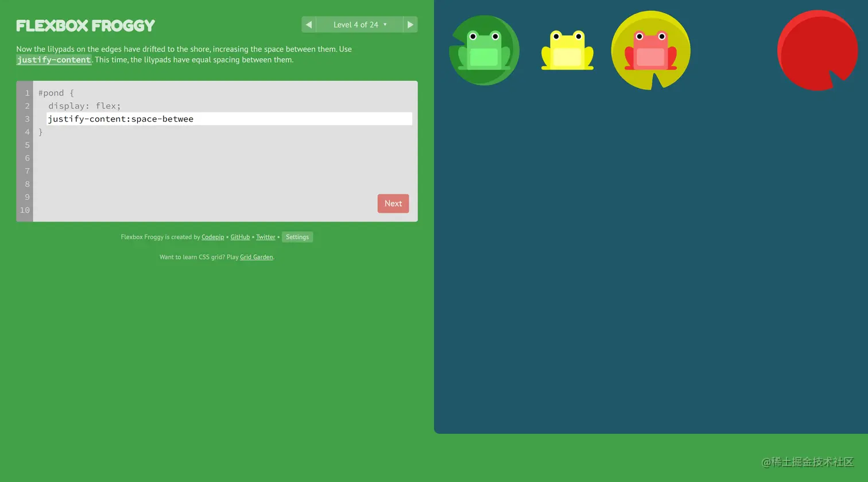
Task: Go to the next level arrow
Action: point(410,25)
